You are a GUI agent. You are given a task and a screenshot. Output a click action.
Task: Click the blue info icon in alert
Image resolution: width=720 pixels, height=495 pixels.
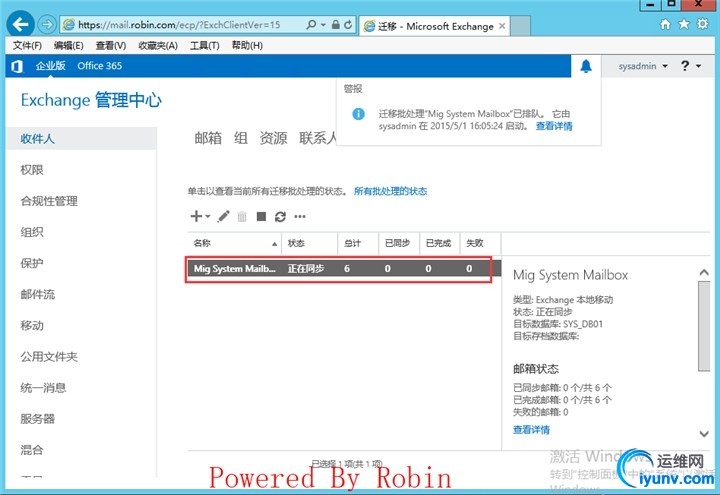pyautogui.click(x=358, y=114)
